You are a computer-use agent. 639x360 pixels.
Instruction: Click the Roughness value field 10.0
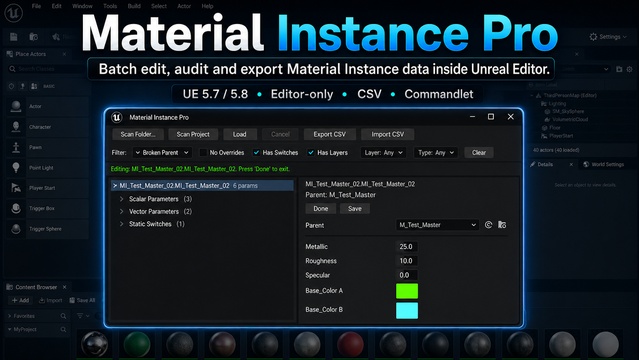click(406, 261)
